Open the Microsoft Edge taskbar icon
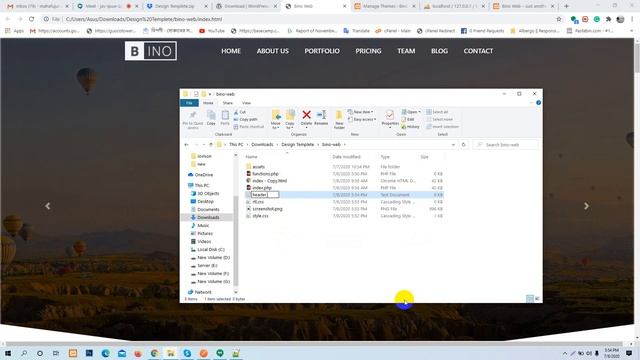640x360 pixels. [x=105, y=353]
